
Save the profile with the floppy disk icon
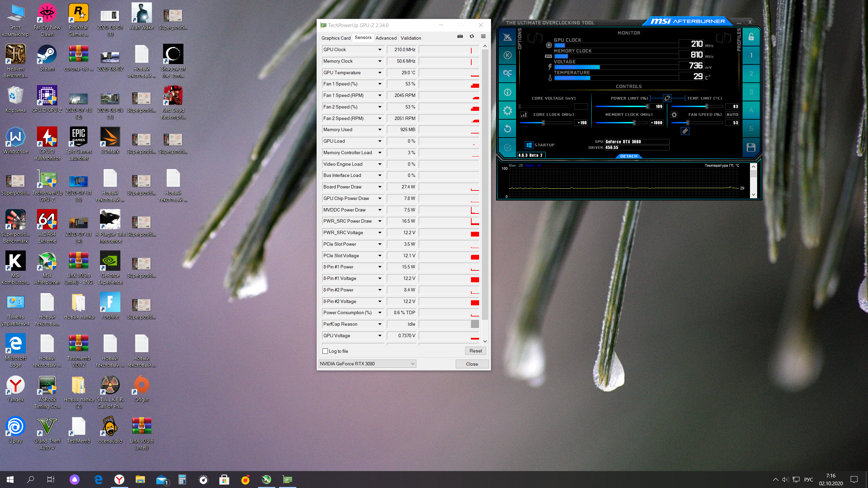click(751, 147)
